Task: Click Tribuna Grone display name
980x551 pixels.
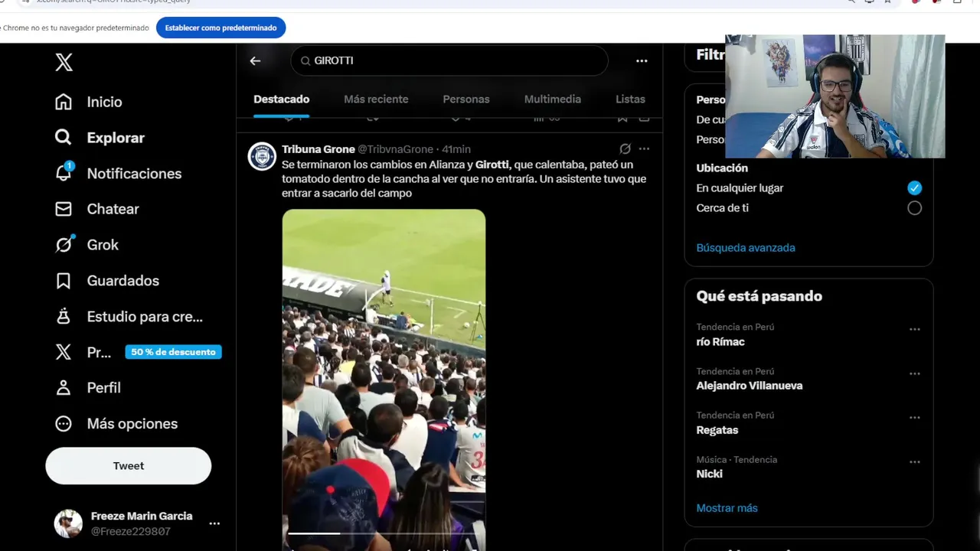Action: pos(318,149)
